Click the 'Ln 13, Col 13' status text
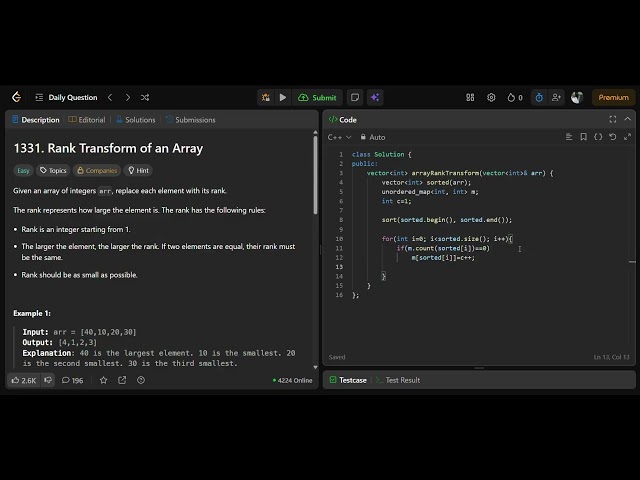Viewport: 640px width, 480px height. 611,357
